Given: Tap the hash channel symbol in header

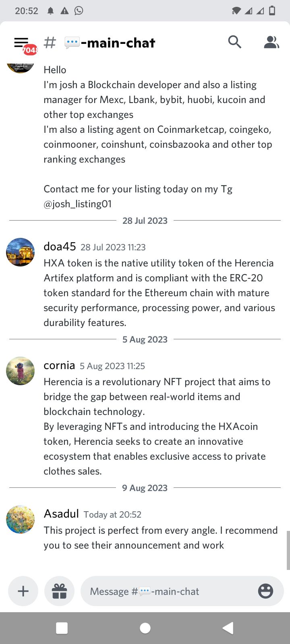Looking at the screenshot, I should tap(50, 42).
